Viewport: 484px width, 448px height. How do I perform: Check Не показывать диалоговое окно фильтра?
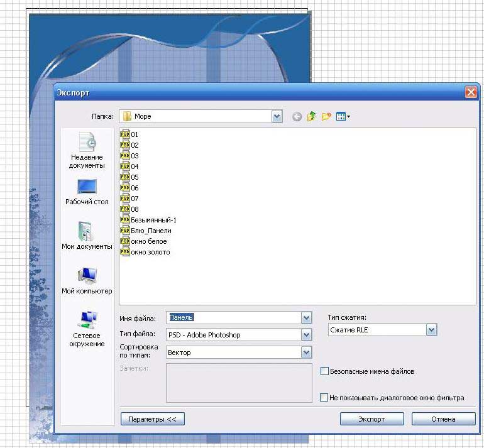[x=324, y=397]
